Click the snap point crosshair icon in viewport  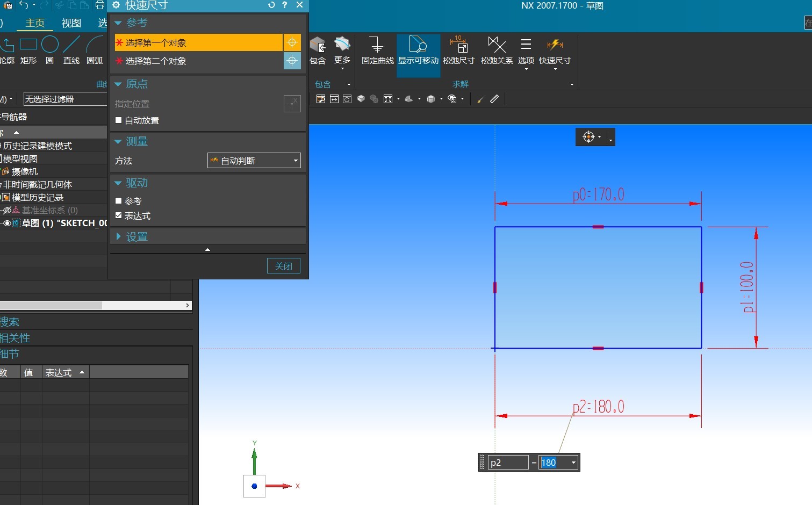[588, 136]
